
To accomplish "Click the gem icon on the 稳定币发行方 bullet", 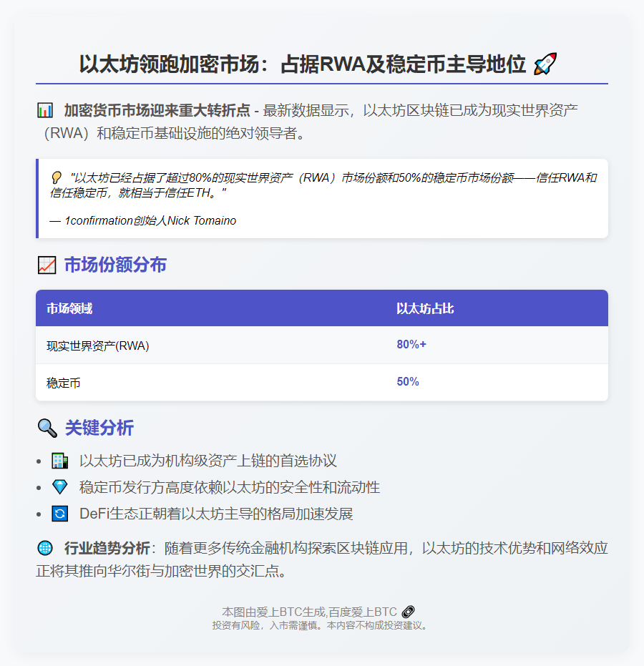I will coord(60,487).
